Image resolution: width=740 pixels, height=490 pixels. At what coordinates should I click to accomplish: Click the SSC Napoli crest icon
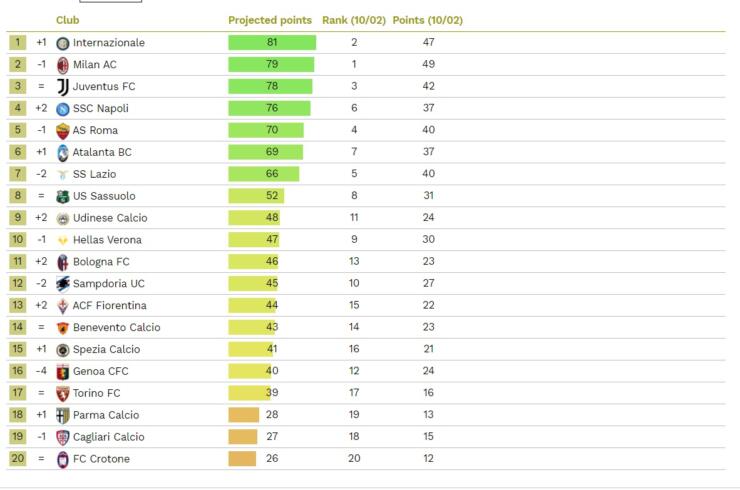click(63, 108)
